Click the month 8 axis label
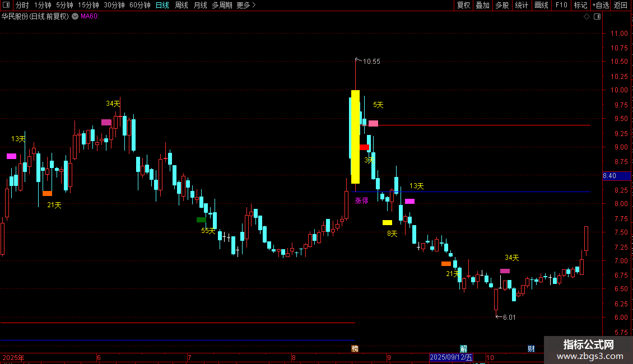 click(294, 357)
